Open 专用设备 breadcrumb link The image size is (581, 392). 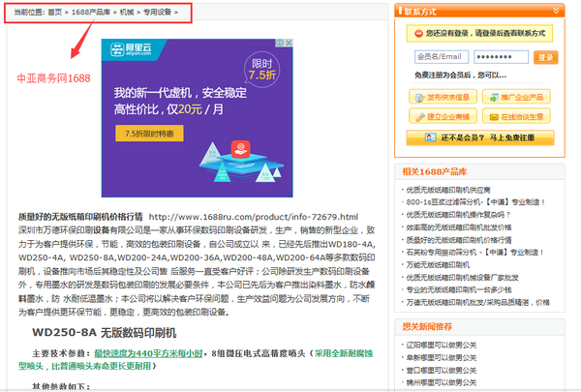click(x=158, y=13)
